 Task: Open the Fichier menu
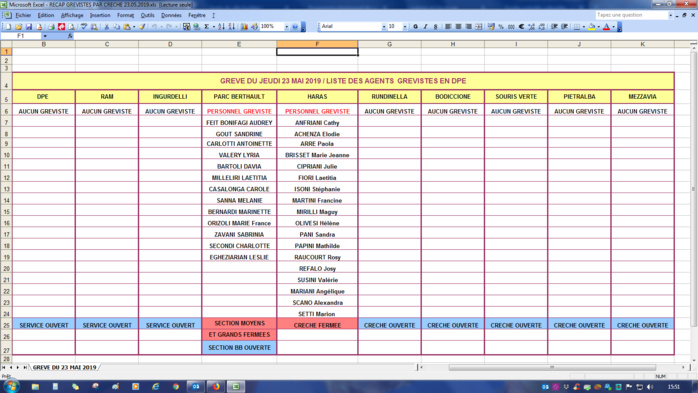(x=23, y=15)
